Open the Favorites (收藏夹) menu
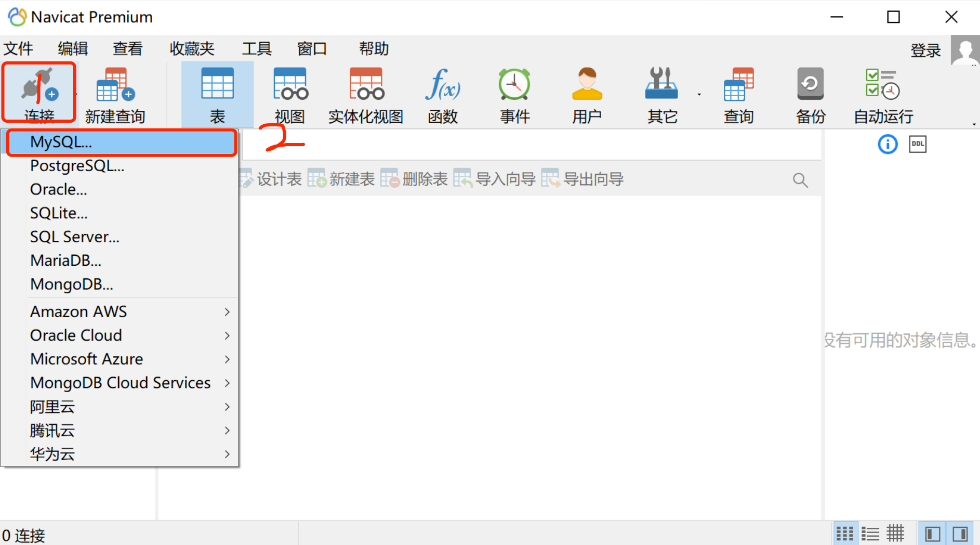The image size is (980, 545). click(x=192, y=49)
